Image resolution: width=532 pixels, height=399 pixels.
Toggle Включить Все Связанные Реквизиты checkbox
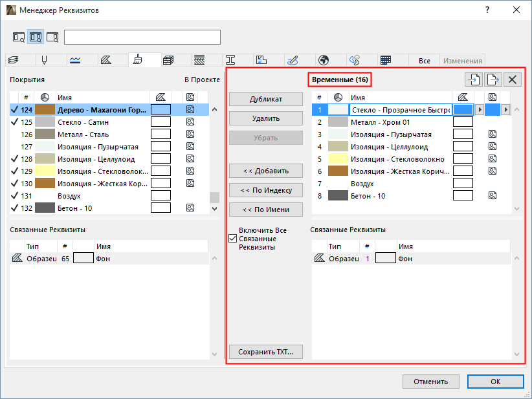click(x=233, y=239)
